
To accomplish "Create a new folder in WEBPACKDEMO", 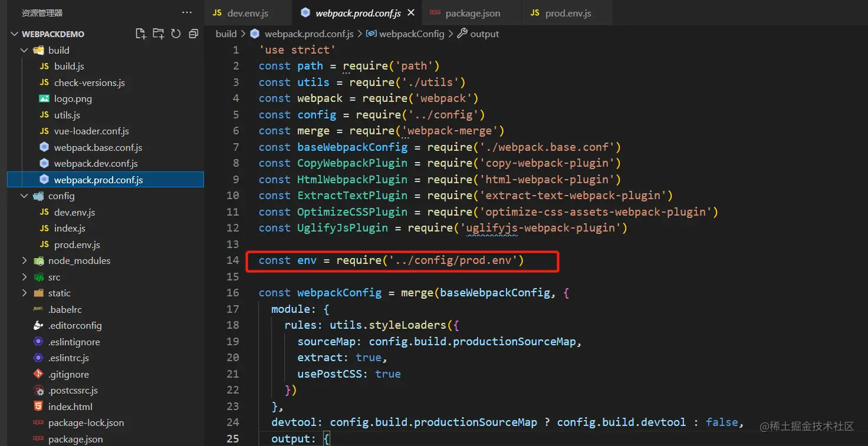I will [x=158, y=34].
